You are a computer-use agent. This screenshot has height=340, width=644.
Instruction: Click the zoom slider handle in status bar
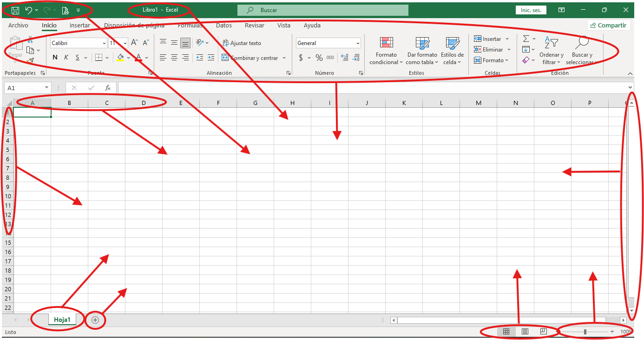point(585,332)
